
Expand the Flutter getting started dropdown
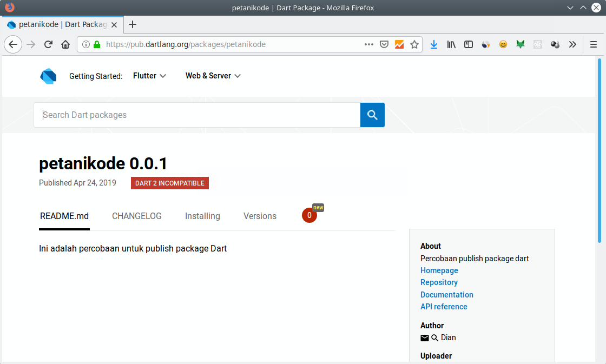pyautogui.click(x=149, y=76)
